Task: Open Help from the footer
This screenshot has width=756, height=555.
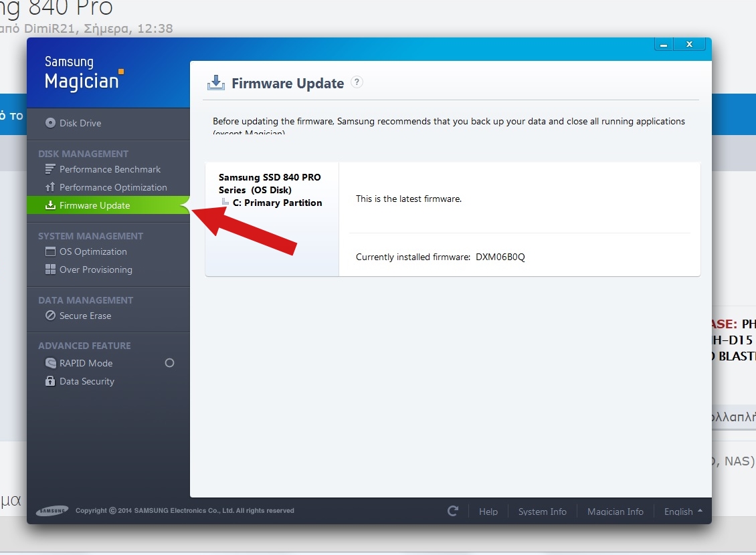Action: (x=488, y=512)
